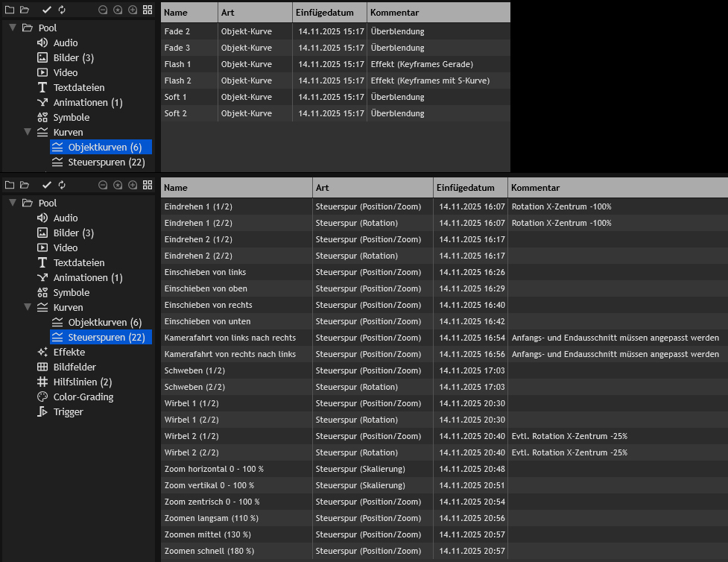The image size is (728, 562).
Task: Select the Bildfelder pool category
Action: click(x=74, y=367)
